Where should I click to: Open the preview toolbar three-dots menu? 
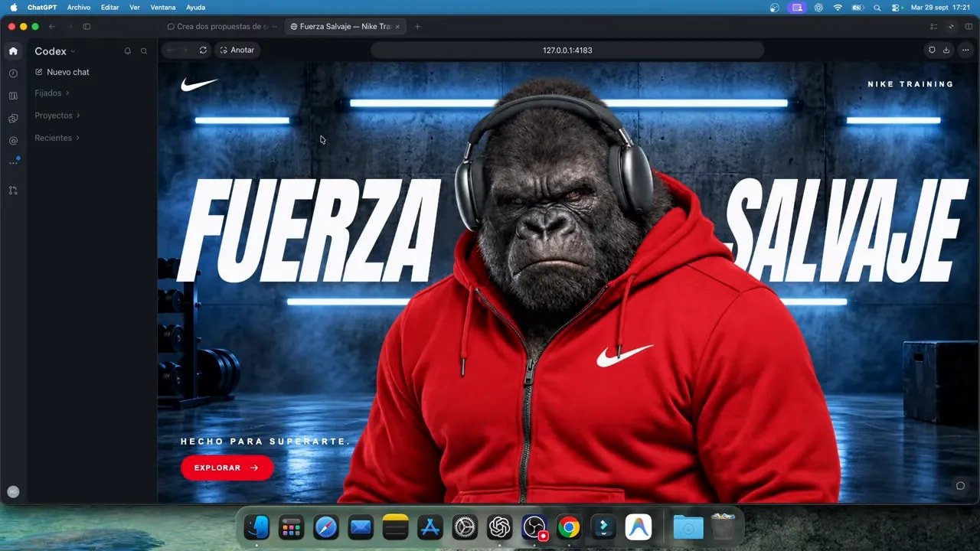[x=965, y=50]
